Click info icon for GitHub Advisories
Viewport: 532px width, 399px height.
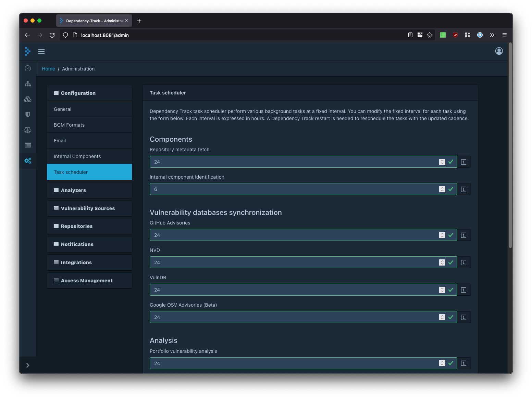pos(464,235)
